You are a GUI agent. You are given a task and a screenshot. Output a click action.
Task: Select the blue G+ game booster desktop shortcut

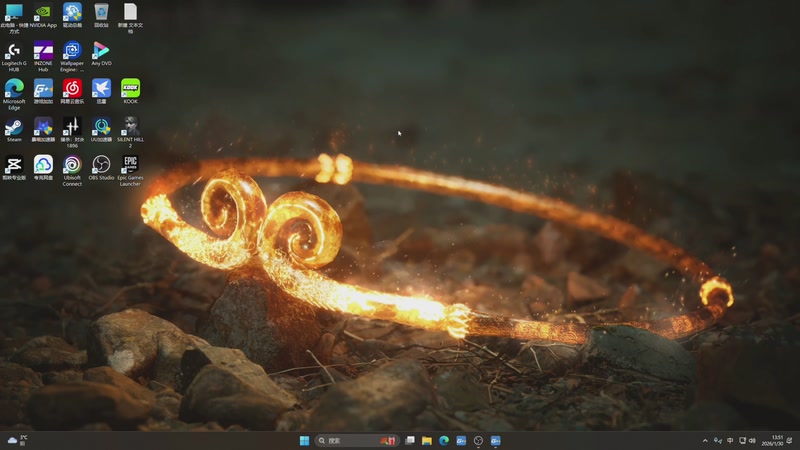coord(43,92)
